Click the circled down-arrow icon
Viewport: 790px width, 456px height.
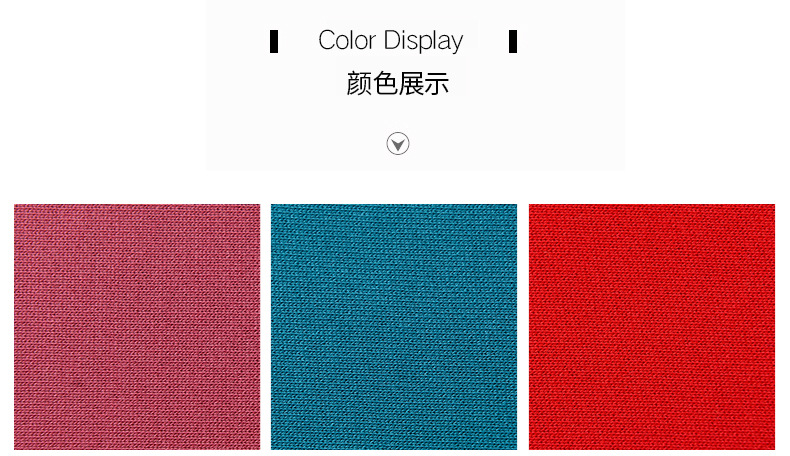398,144
